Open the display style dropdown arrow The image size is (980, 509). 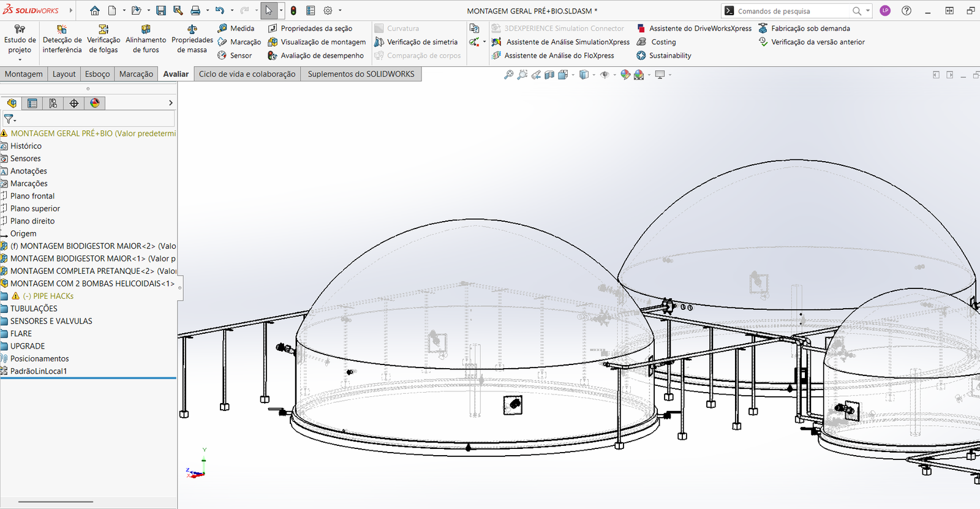(594, 75)
